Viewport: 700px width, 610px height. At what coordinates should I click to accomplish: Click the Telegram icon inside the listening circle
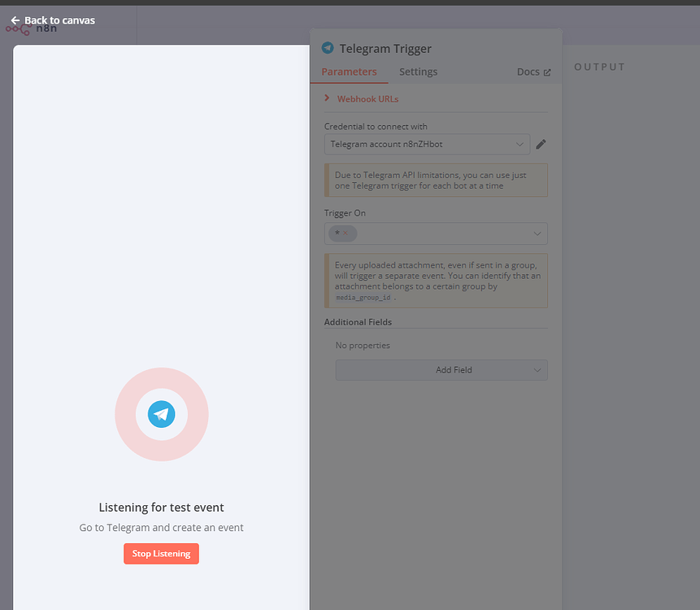[161, 414]
